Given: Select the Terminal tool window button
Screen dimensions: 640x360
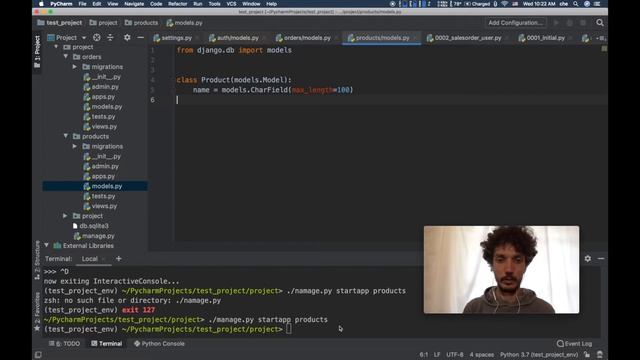Looking at the screenshot, I should (x=107, y=344).
